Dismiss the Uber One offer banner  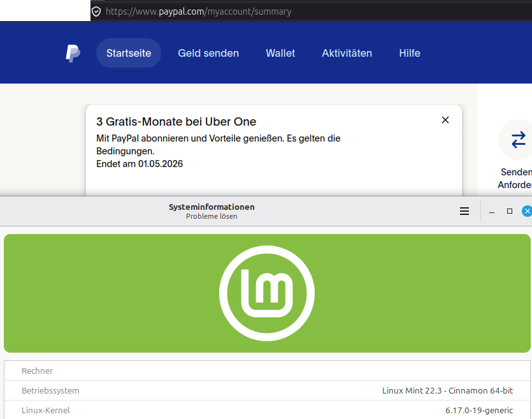445,120
